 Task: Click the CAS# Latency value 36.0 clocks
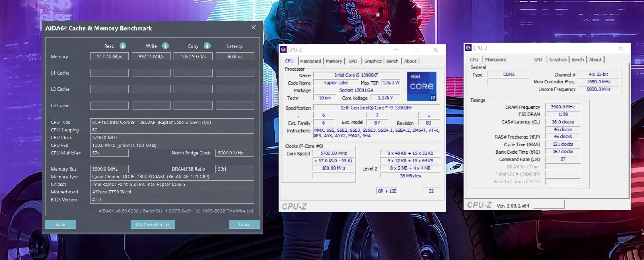(x=563, y=122)
